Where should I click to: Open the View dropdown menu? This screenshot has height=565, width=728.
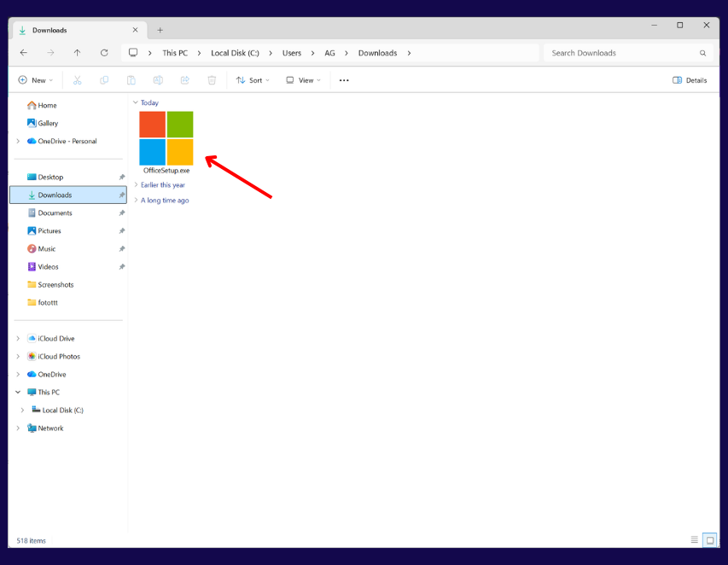303,80
